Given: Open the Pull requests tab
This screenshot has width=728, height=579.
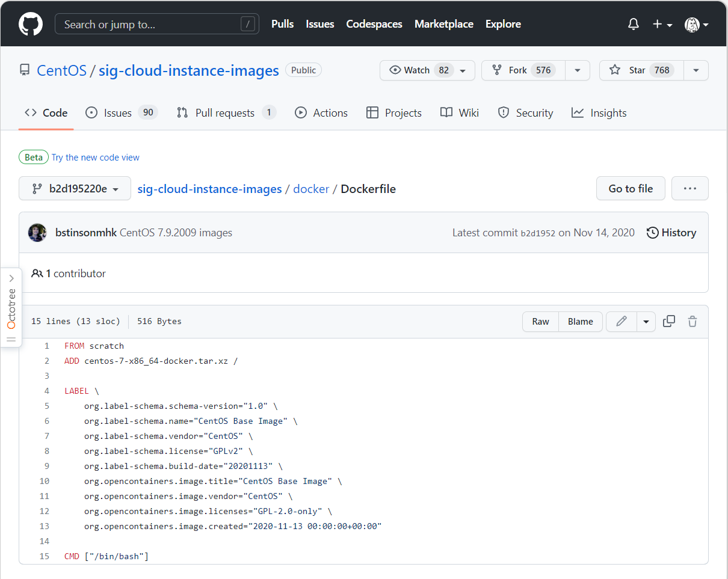Looking at the screenshot, I should [x=226, y=113].
